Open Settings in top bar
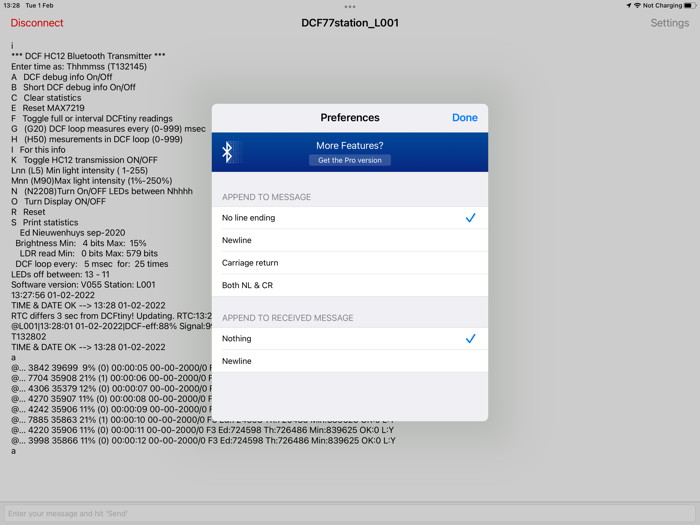700x525 pixels. tap(669, 23)
